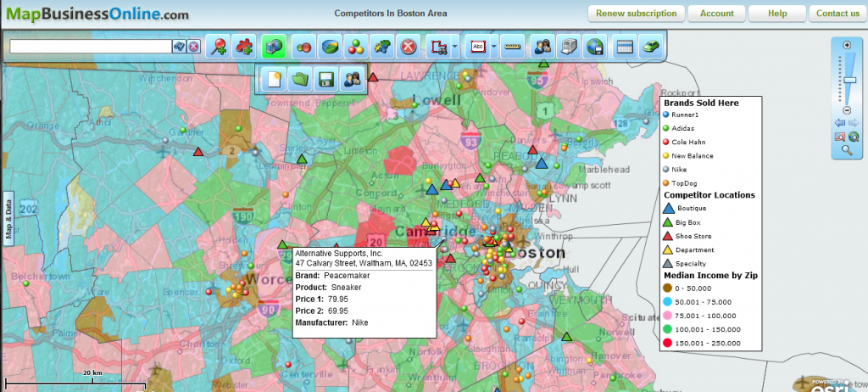868x392 pixels.
Task: Click the zoom to data magnifier icon
Action: pos(840,136)
